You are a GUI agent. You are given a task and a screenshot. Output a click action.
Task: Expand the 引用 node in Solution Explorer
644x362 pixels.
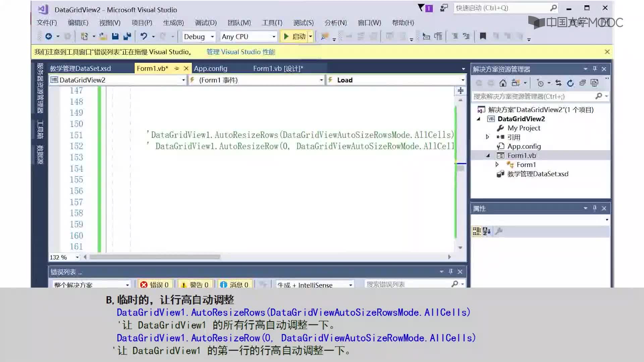[488, 137]
